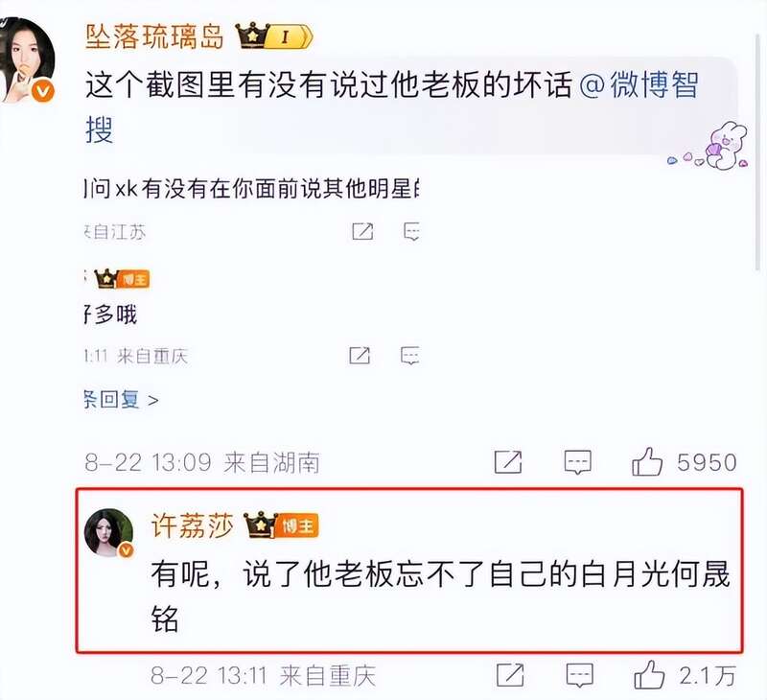The height and width of the screenshot is (700, 767).
Task: Click share icon in embedded 来自重庆 row
Action: [x=360, y=356]
